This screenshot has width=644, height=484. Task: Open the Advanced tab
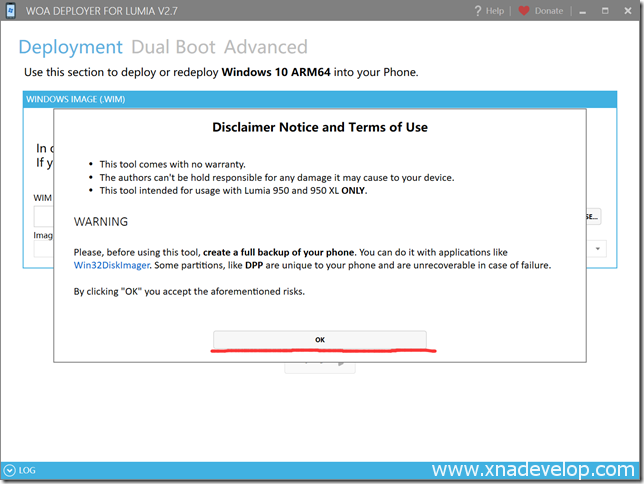(266, 47)
